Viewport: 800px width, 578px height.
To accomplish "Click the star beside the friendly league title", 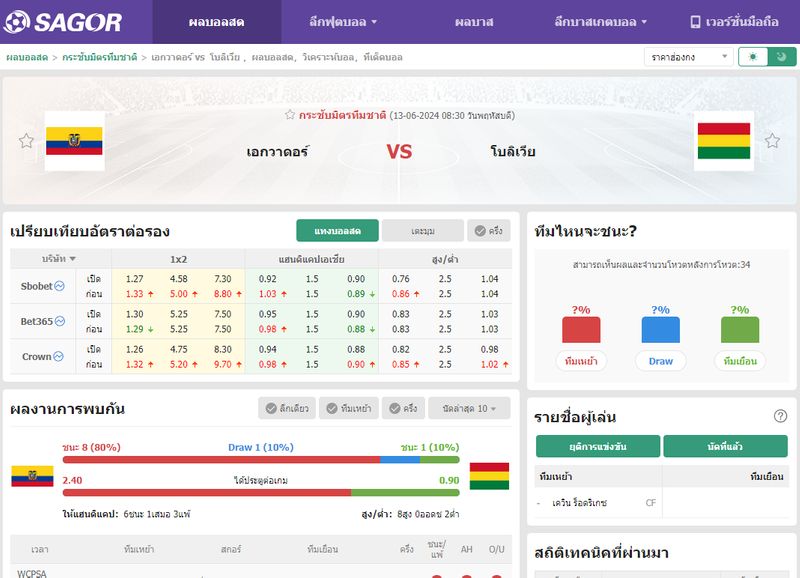I will pyautogui.click(x=290, y=115).
